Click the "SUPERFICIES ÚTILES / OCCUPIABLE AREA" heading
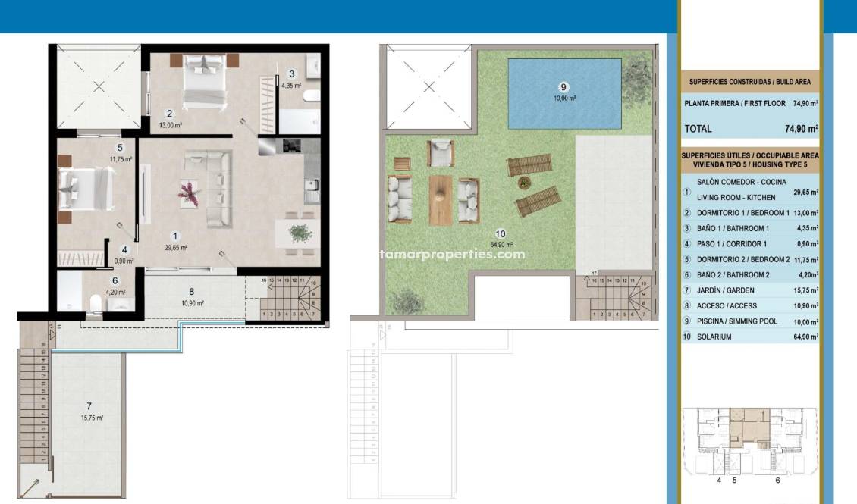Screen dimensions: 857x504 click(750, 155)
